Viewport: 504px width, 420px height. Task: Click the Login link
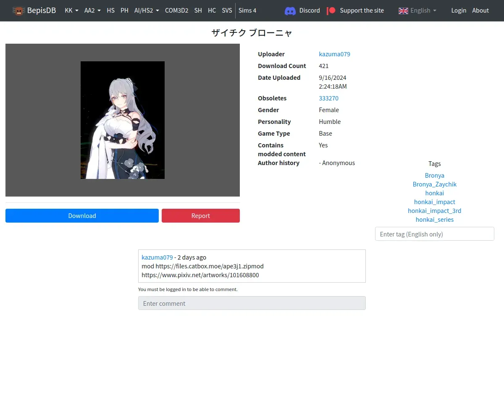459,10
